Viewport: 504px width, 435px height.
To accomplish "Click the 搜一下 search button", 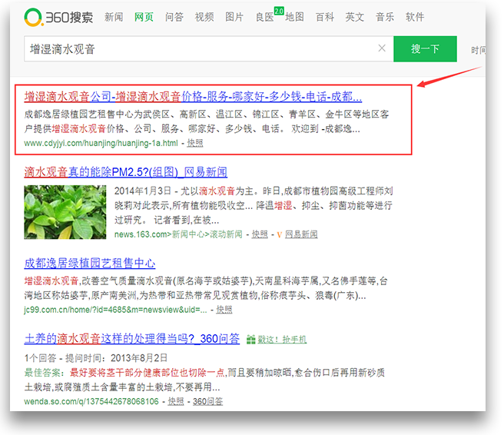I will click(425, 48).
